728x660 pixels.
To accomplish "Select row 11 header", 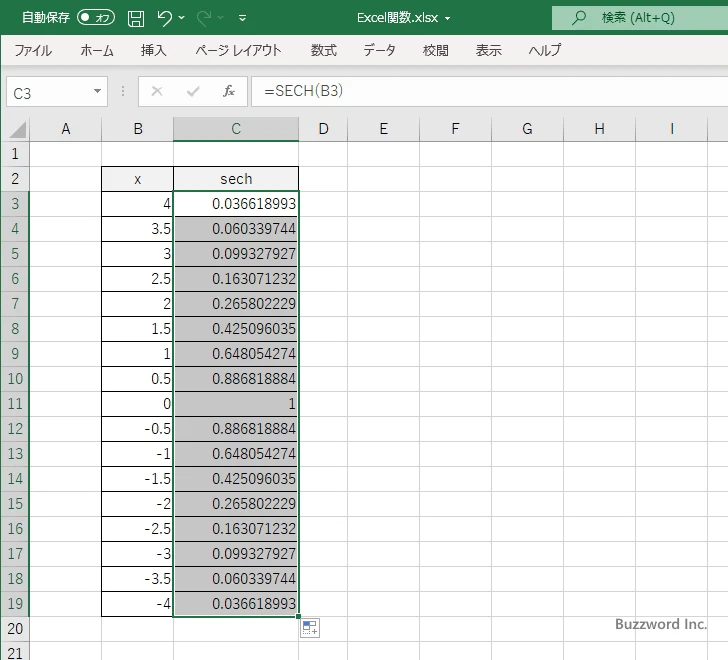I will (15, 404).
